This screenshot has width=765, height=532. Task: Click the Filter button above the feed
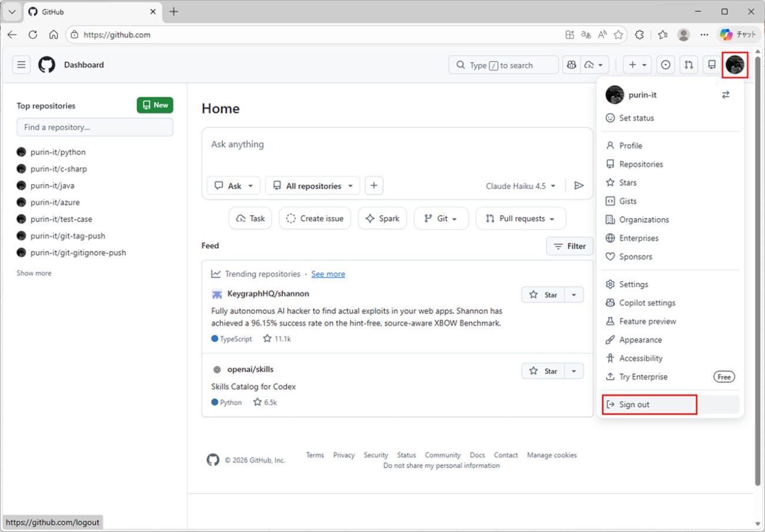point(569,246)
